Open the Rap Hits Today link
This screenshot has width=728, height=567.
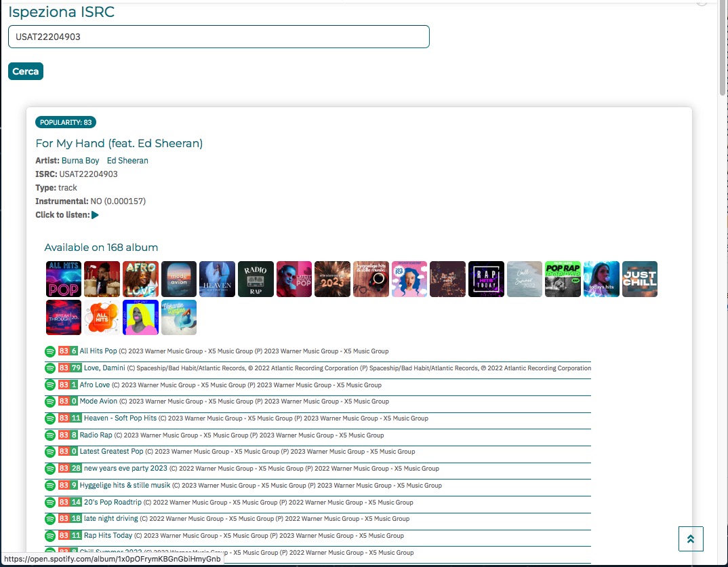tap(108, 535)
